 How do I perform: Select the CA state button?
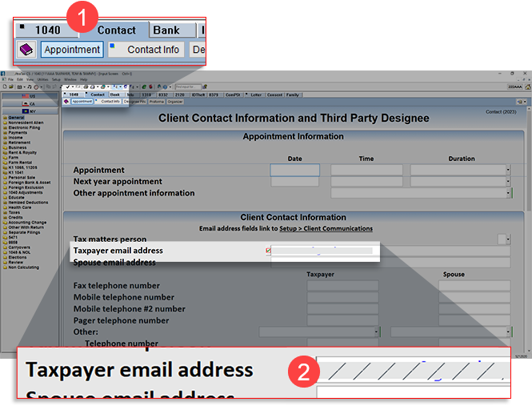coord(30,103)
